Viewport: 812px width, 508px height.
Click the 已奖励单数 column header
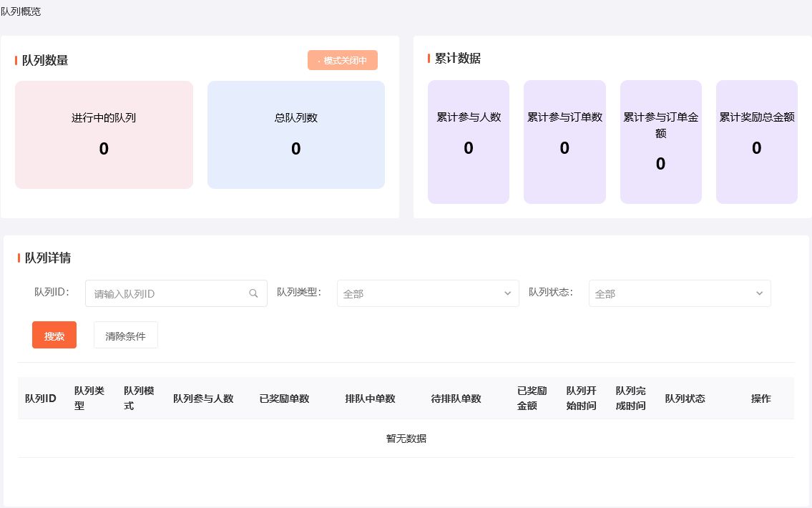pos(284,399)
